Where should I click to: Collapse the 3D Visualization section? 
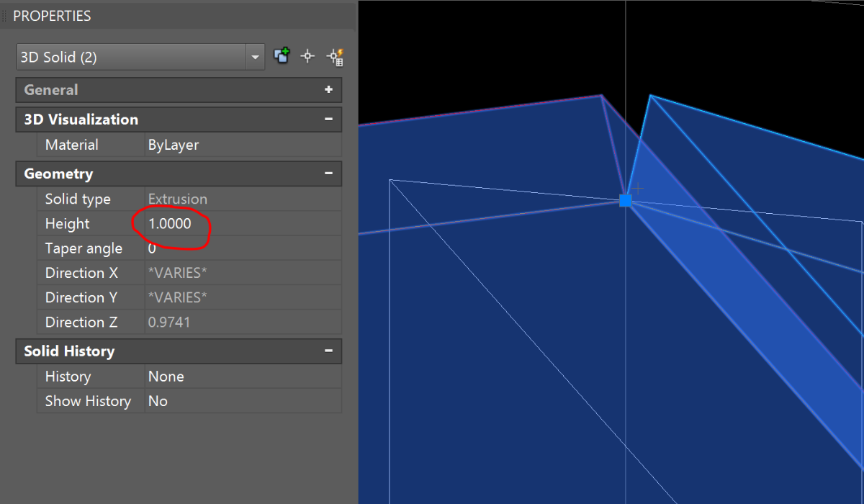tap(328, 120)
